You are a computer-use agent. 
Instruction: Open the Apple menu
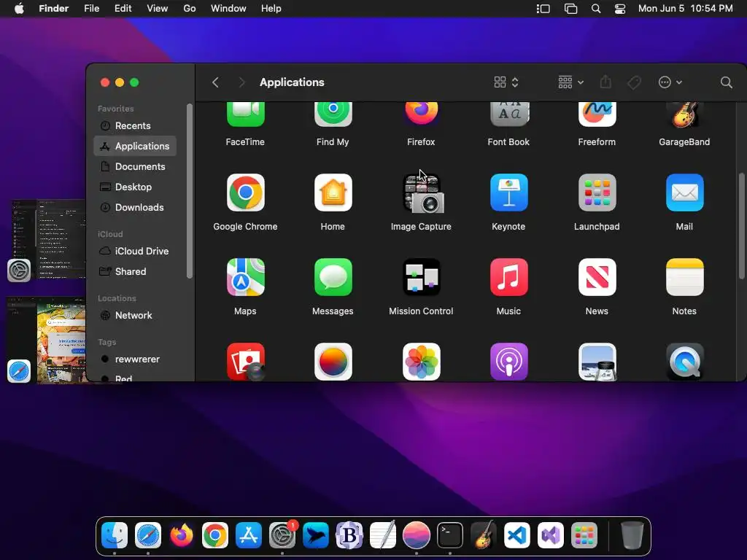pos(19,9)
